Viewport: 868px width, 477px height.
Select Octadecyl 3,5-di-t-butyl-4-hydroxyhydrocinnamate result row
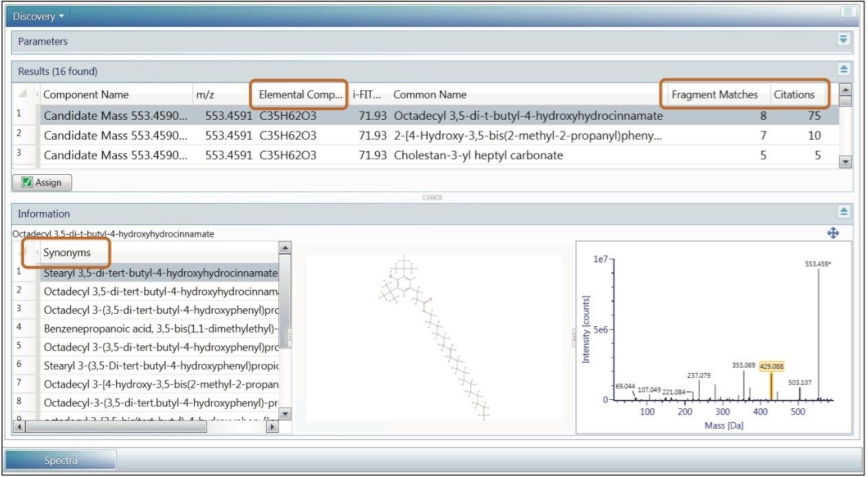click(426, 116)
